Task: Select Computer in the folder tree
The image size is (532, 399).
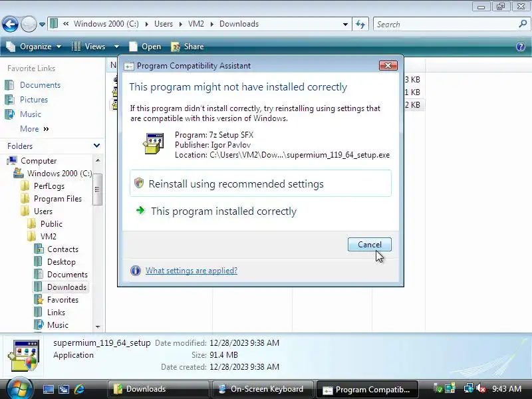Action: [39, 160]
